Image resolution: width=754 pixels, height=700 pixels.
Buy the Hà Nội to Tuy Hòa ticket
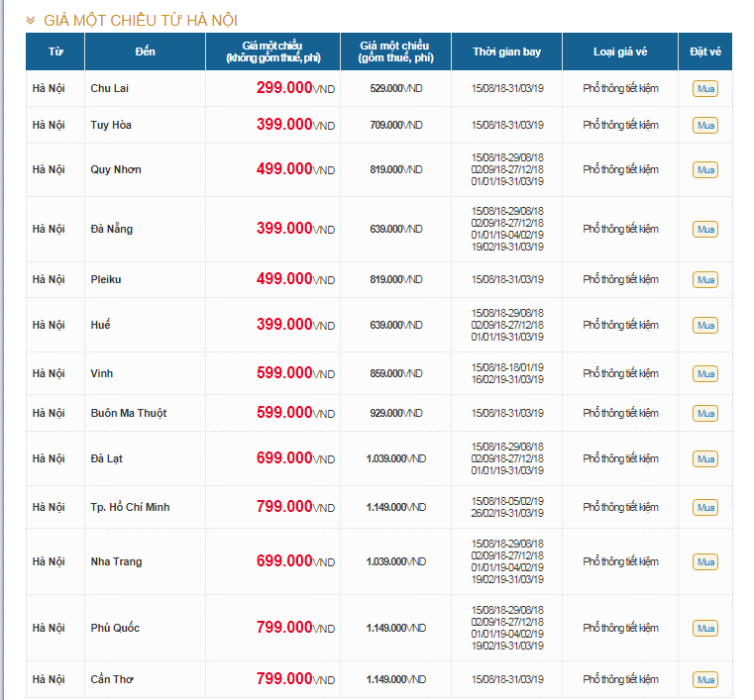(705, 126)
